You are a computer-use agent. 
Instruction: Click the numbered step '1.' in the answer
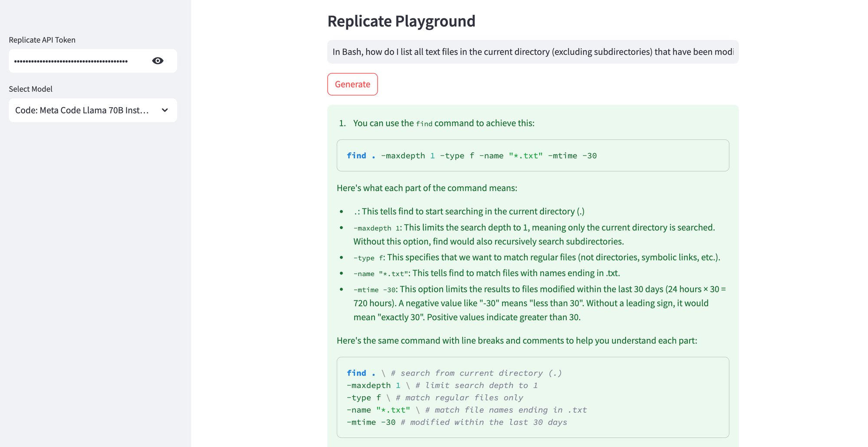[342, 123]
